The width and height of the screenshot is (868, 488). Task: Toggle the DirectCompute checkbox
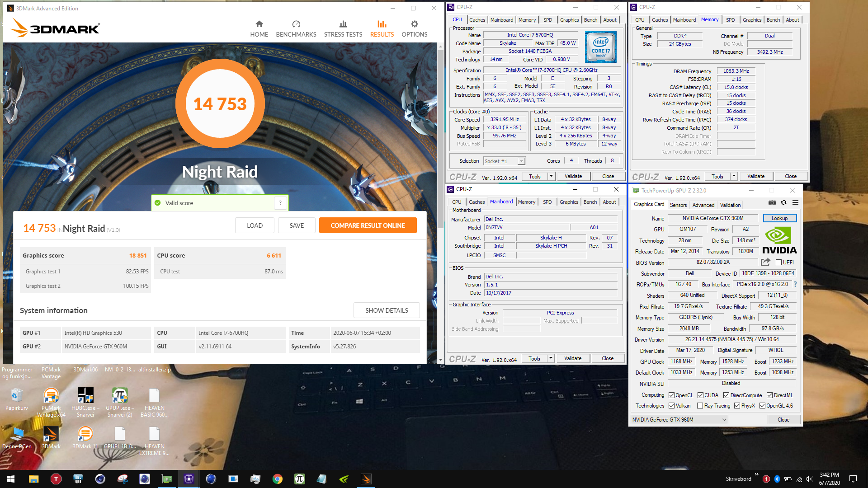tap(726, 395)
